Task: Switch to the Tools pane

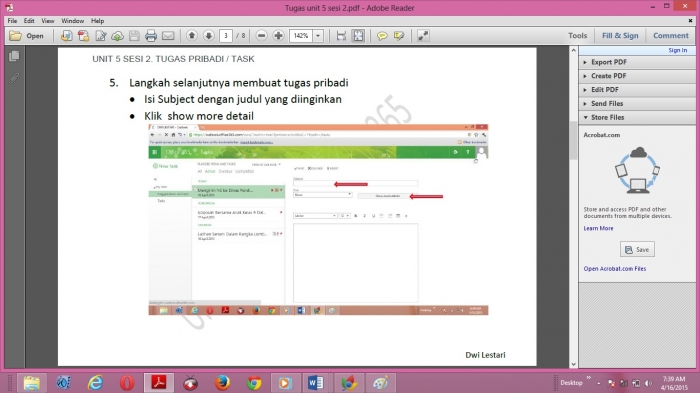Action: click(x=578, y=36)
